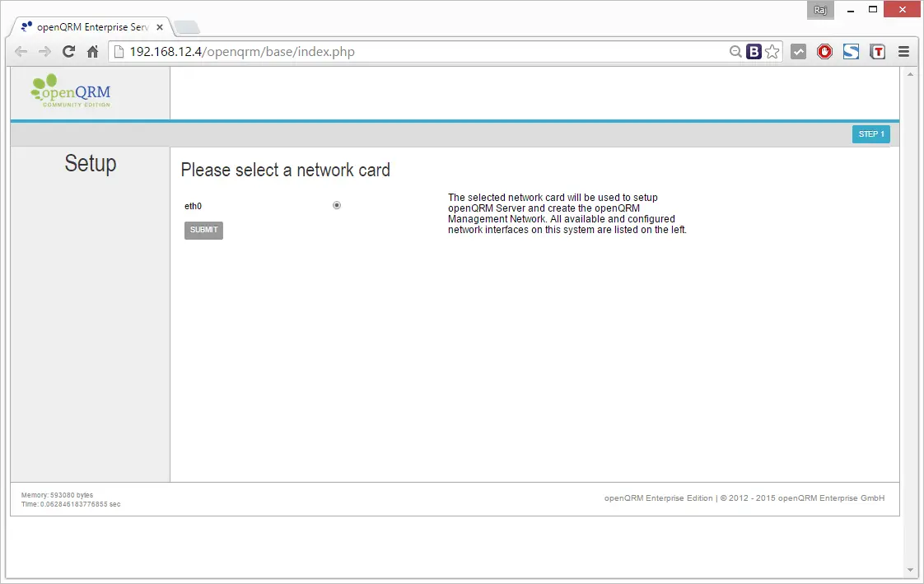This screenshot has height=584, width=924.
Task: Click the red stop-hand extension icon
Action: coord(824,52)
